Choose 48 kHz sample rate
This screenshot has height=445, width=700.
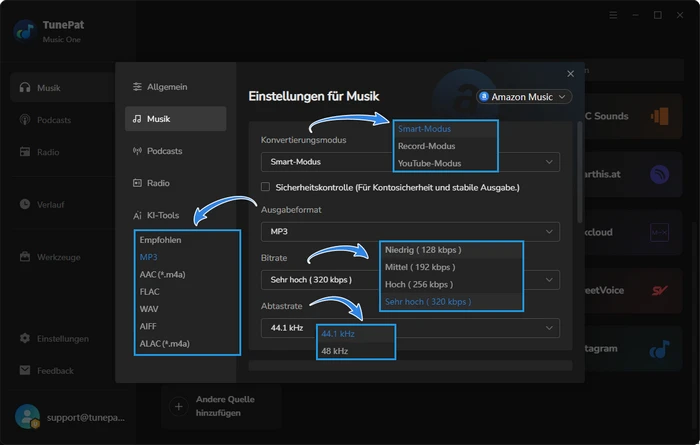click(x=356, y=351)
